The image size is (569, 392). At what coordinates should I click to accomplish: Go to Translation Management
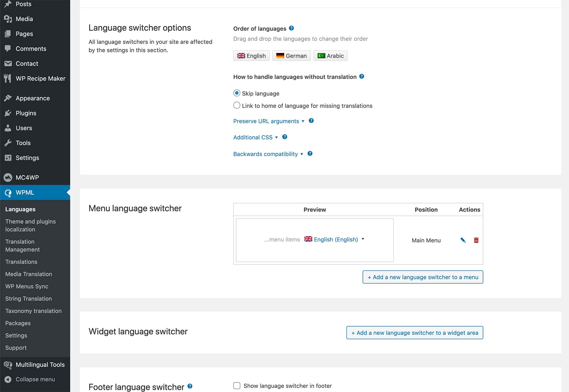[x=22, y=245]
